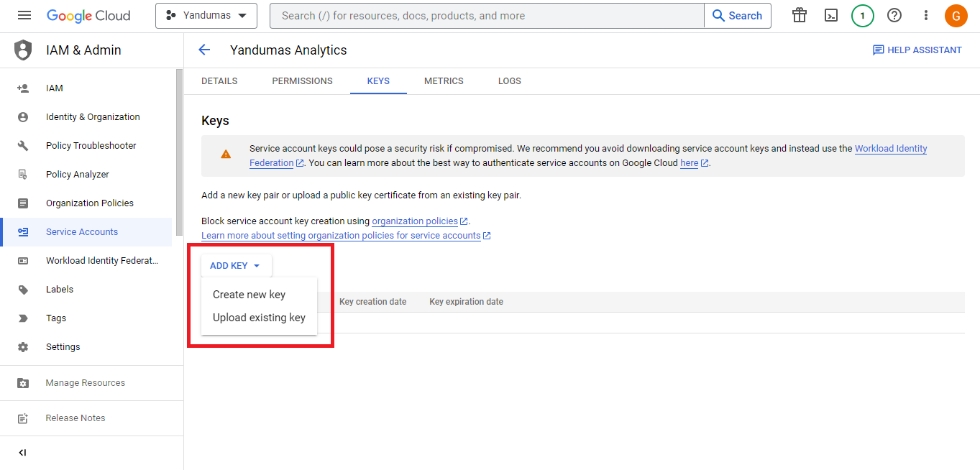980x470 pixels.
Task: Click the Workload Identity Federation card icon
Action: click(x=23, y=261)
